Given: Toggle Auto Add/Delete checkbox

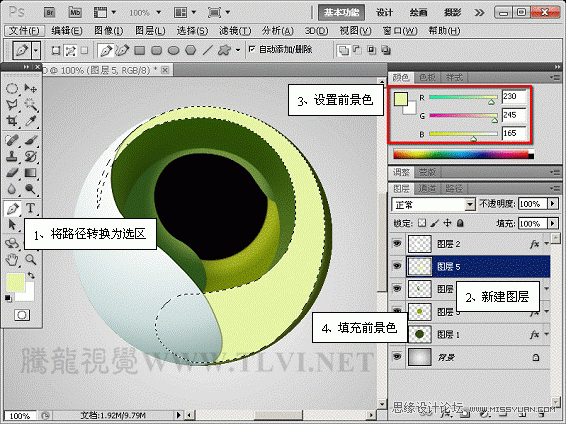Looking at the screenshot, I should 252,49.
